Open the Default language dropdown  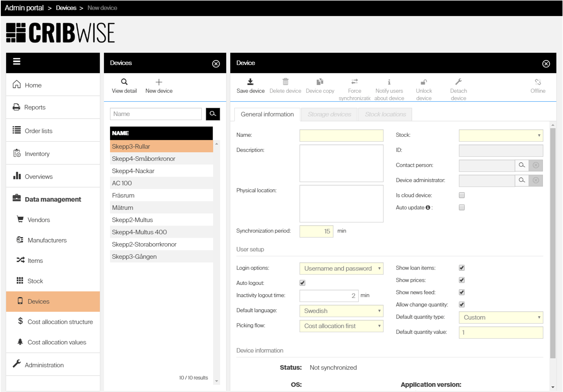tap(341, 311)
